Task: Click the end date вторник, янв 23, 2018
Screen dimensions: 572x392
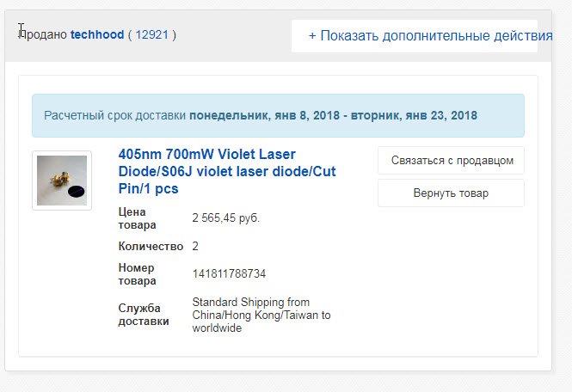Action: pyautogui.click(x=414, y=115)
